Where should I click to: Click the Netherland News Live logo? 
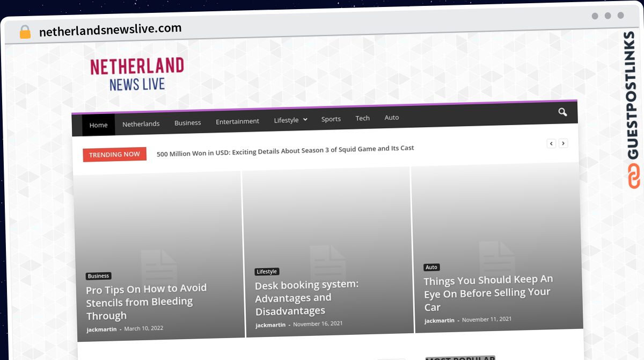click(137, 74)
